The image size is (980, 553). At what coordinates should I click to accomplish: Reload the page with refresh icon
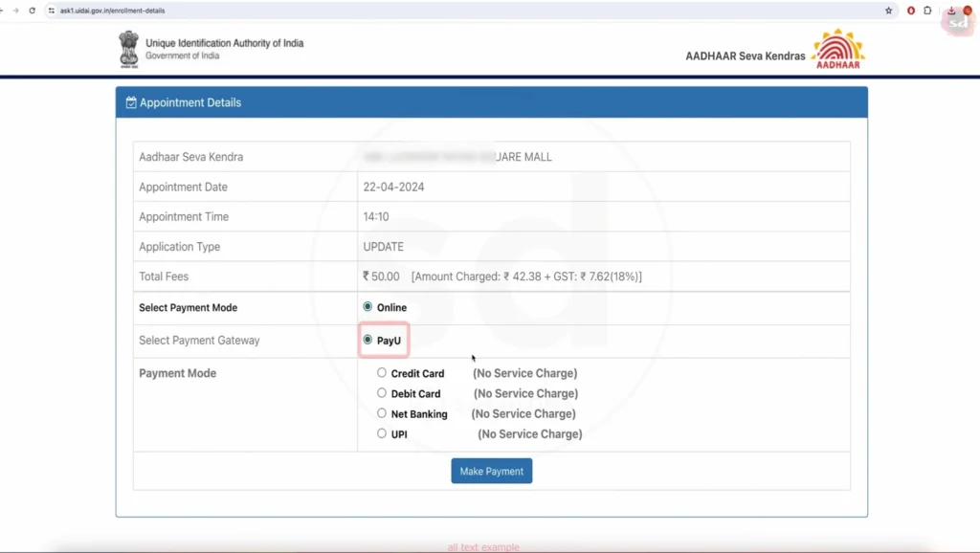[33, 11]
